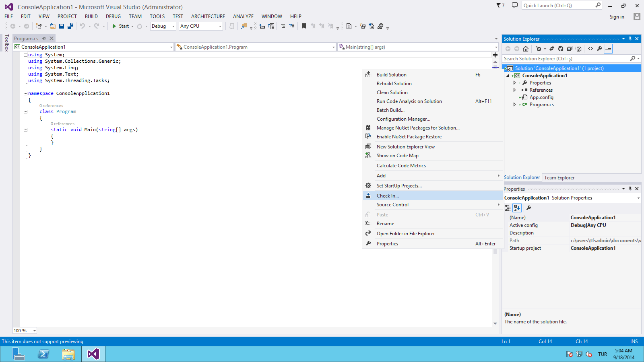Click the Home icon in Solution Explorer
The height and width of the screenshot is (362, 644).
tap(526, 49)
